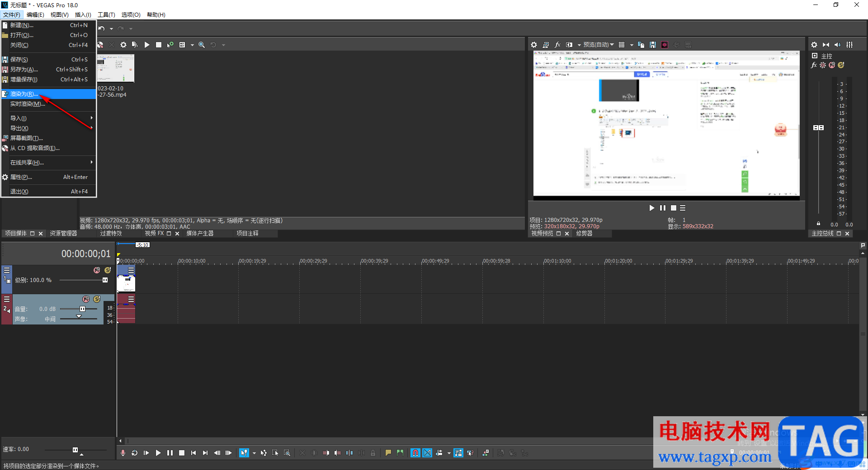Click the Insert Marker flag icon
The height and width of the screenshot is (470, 868).
388,453
